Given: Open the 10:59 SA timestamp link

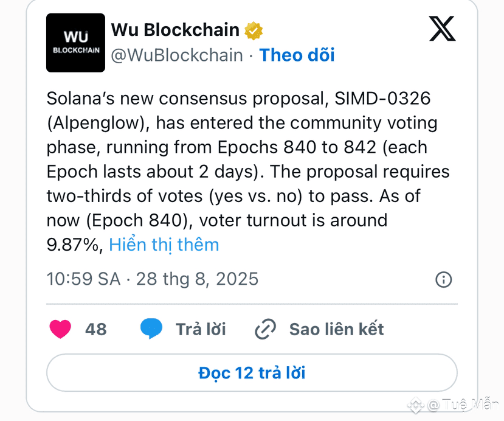Looking at the screenshot, I should (x=83, y=279).
